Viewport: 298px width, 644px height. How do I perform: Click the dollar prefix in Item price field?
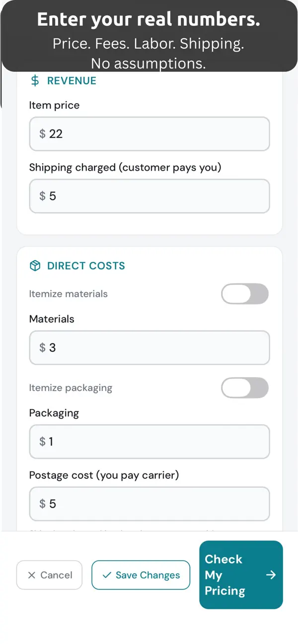click(x=42, y=134)
